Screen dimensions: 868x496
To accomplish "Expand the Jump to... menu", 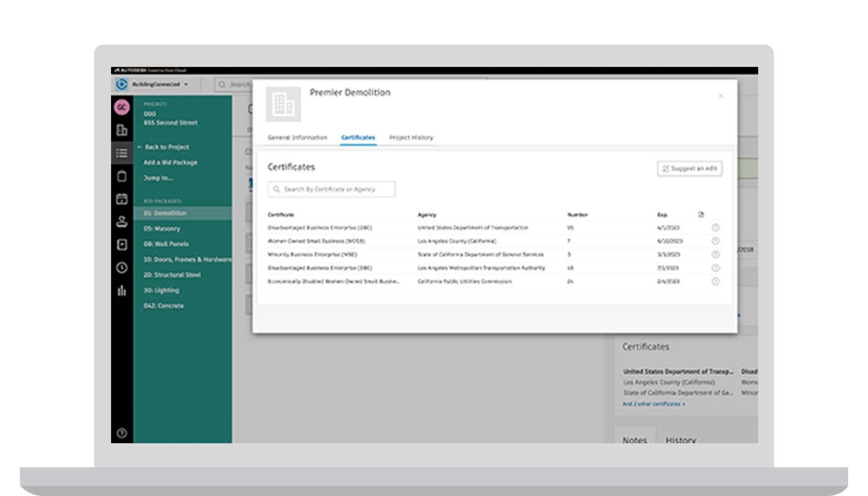I will (159, 178).
